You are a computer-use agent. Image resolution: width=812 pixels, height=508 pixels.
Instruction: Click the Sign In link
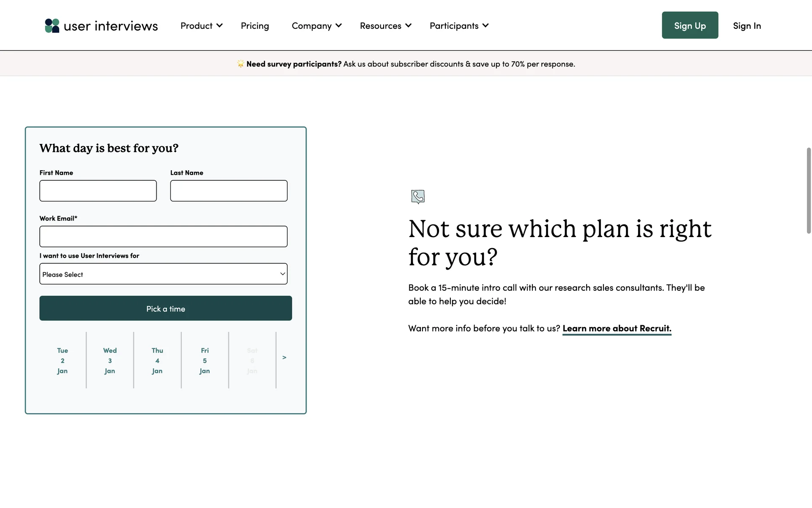tap(746, 26)
